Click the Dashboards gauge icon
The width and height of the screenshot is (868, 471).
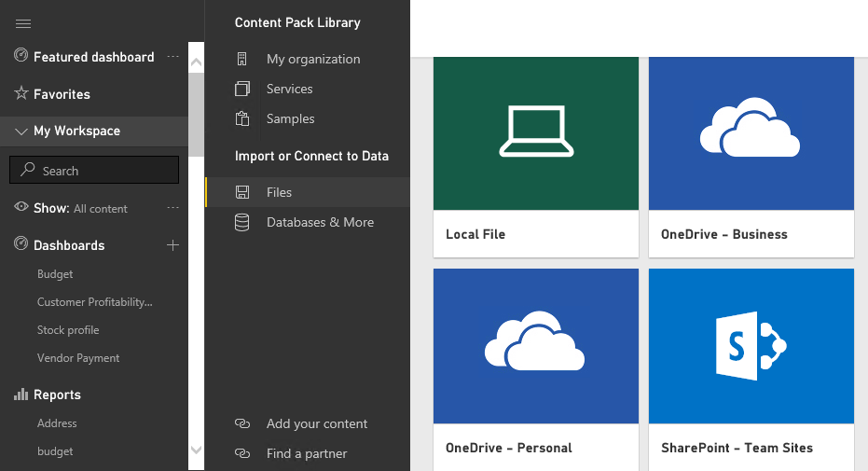tap(21, 243)
